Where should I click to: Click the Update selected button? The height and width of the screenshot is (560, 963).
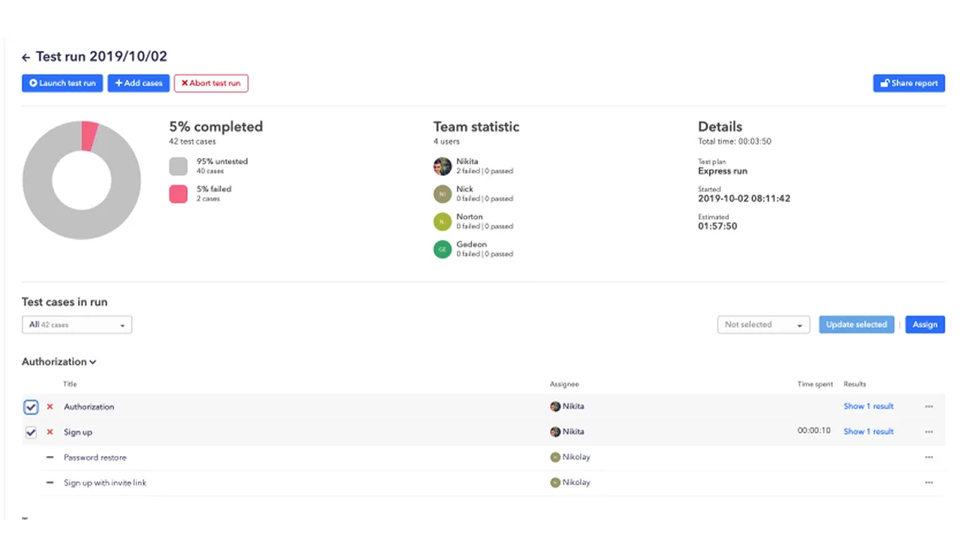tap(856, 324)
